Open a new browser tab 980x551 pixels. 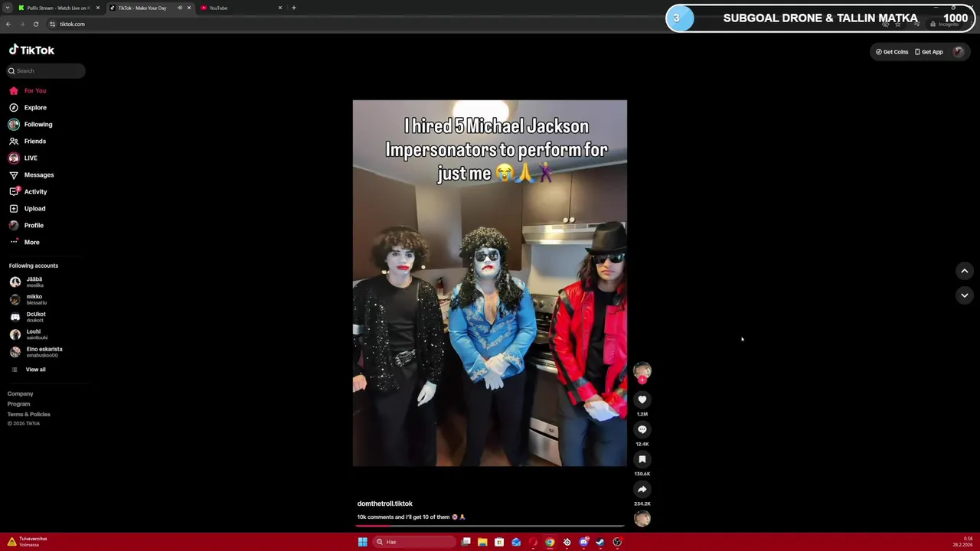(294, 8)
